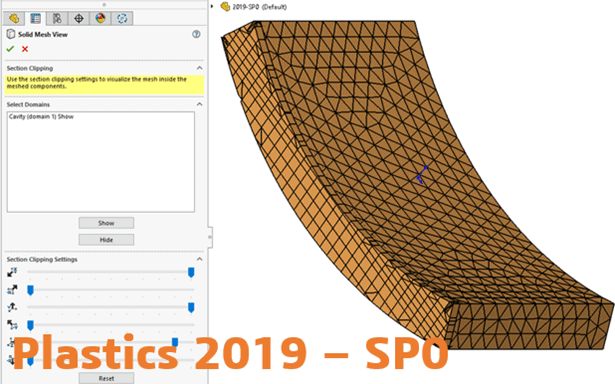Click the Hide button

(106, 240)
